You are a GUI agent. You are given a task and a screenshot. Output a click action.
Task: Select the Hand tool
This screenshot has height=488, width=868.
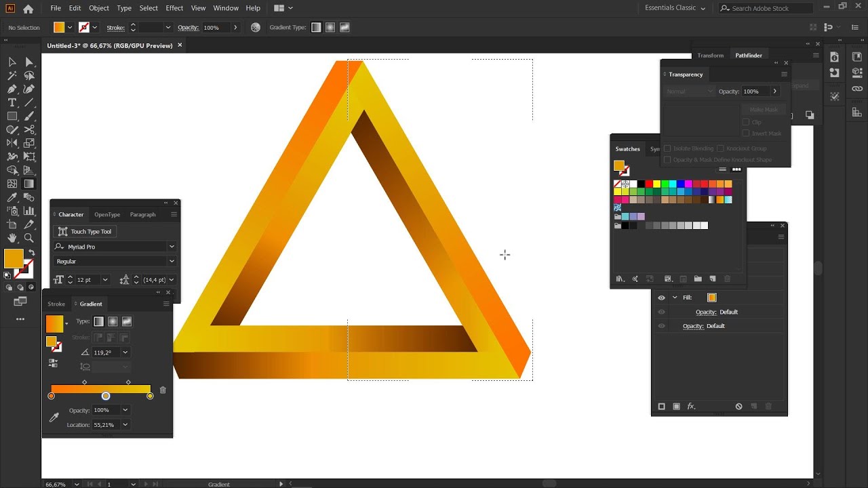(x=12, y=238)
